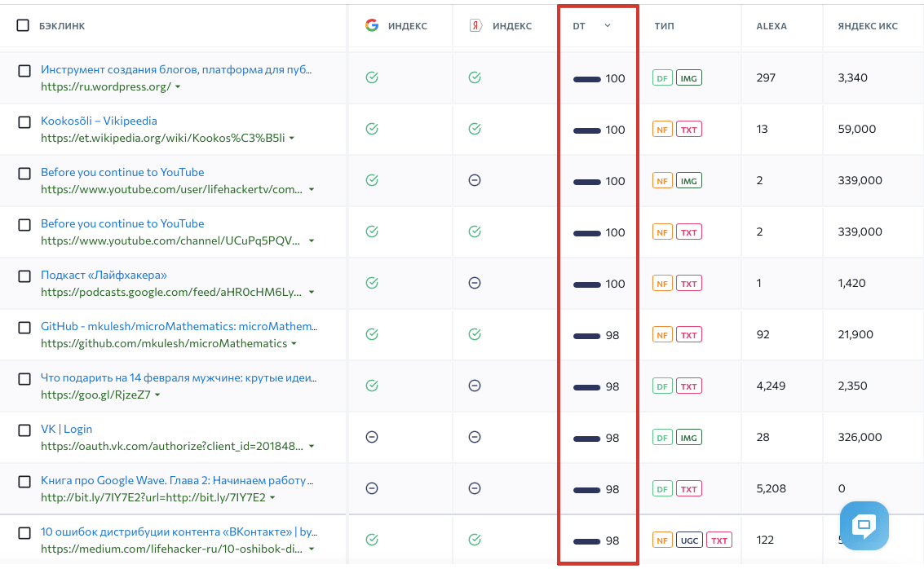Click Yandex not-indexed icon for youtube.com/user/lifehackertv row

point(475,180)
